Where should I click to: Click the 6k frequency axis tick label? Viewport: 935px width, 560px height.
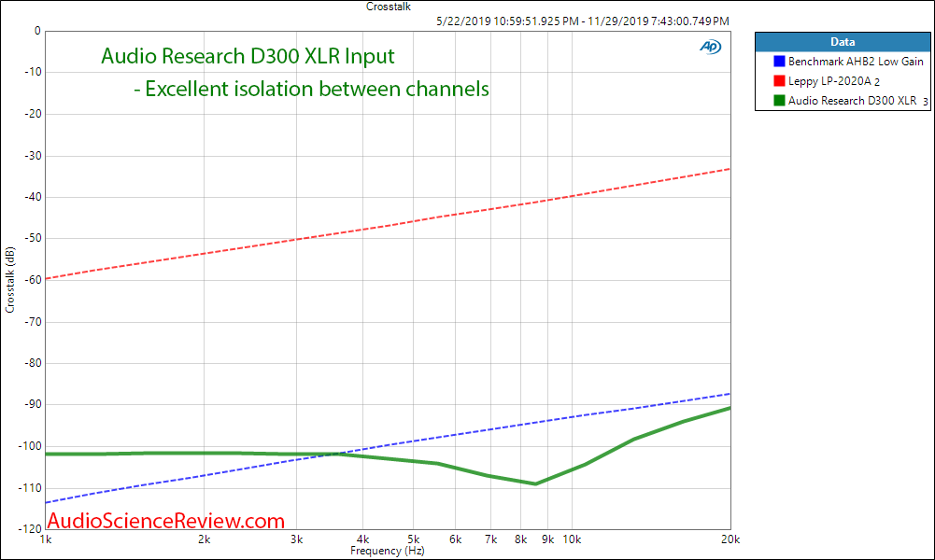coord(456,539)
